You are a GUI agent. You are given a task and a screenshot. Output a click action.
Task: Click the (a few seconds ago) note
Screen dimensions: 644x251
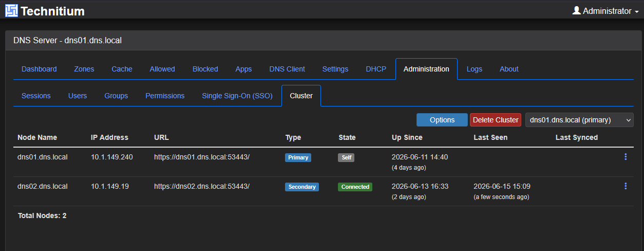(501, 197)
